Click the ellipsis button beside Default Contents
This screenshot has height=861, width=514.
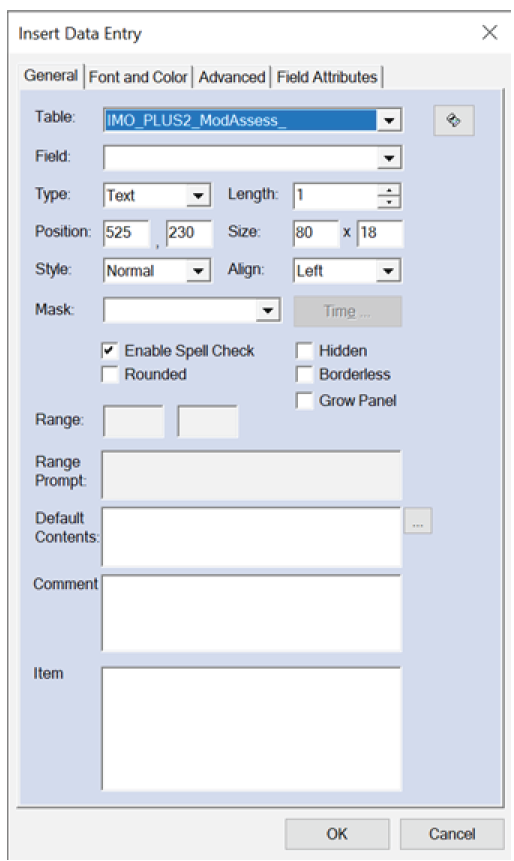pos(418,521)
